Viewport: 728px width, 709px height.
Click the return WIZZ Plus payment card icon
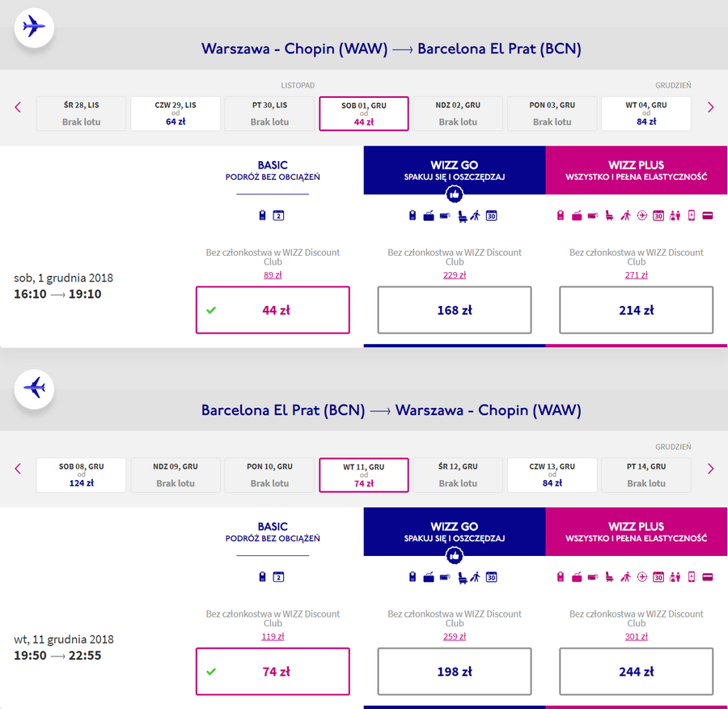[708, 577]
